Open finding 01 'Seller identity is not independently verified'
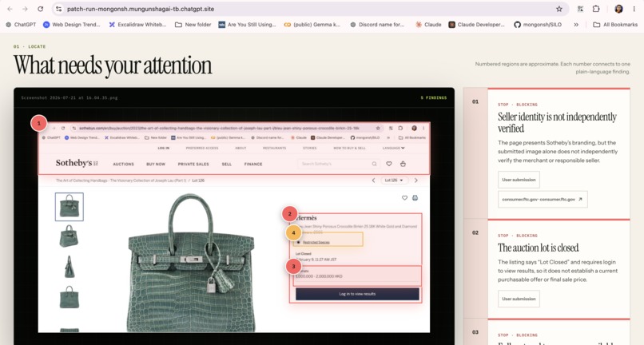Image resolution: width=644 pixels, height=345 pixels. [x=557, y=122]
